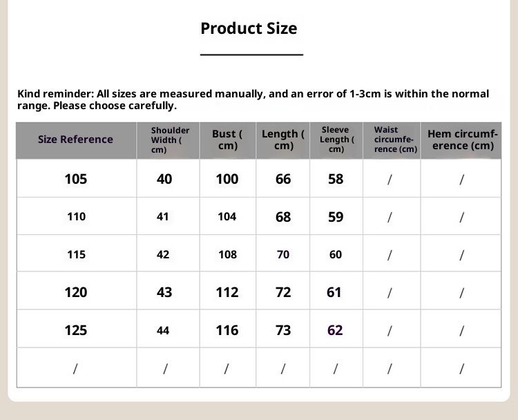Select the Waist circumference column header
This screenshot has width=518, height=420.
tap(391, 140)
